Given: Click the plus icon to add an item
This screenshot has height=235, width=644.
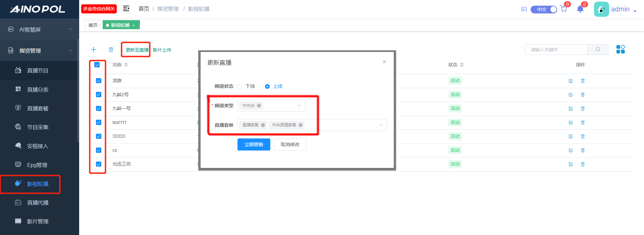Looking at the screenshot, I should 94,50.
